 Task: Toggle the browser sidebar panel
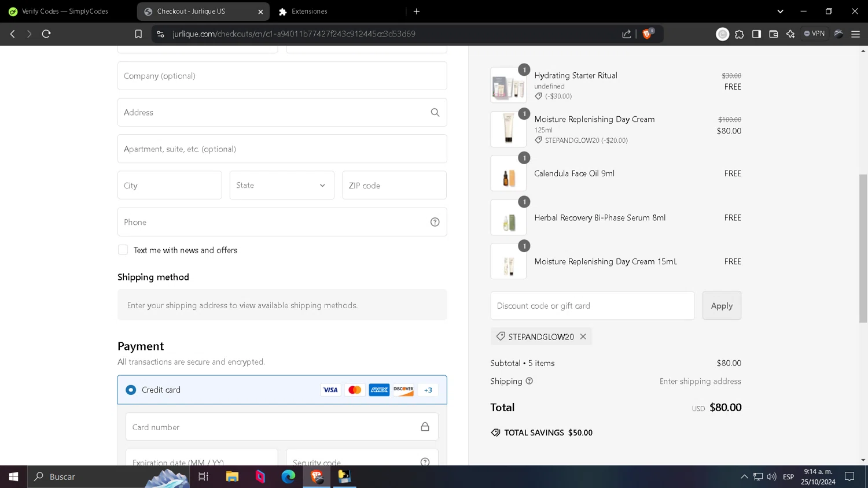click(756, 34)
